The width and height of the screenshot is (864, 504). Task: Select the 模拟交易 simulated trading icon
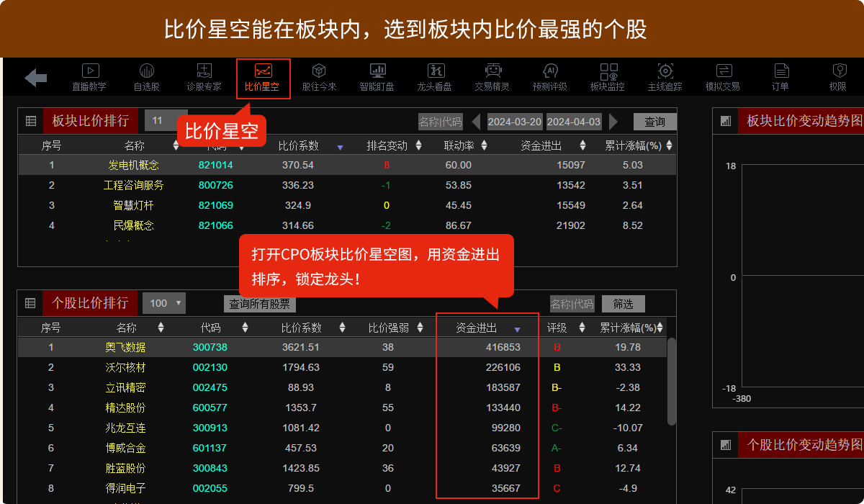pos(723,77)
